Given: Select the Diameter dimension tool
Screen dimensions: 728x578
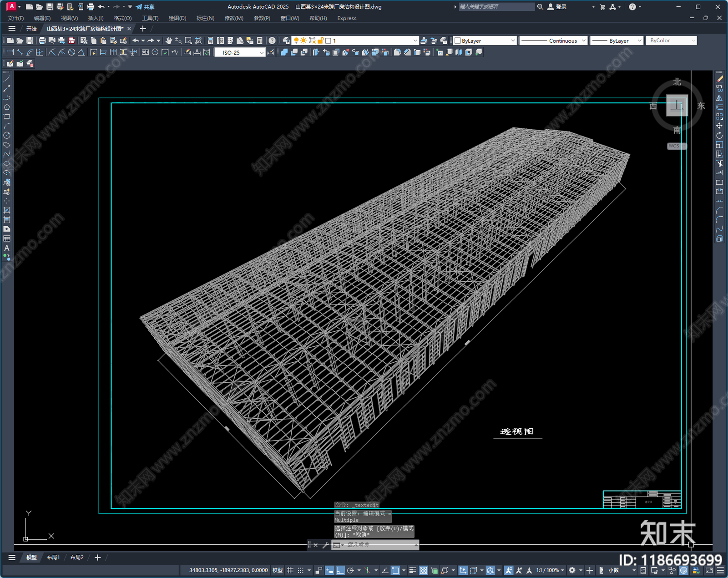Looking at the screenshot, I should click(x=71, y=52).
